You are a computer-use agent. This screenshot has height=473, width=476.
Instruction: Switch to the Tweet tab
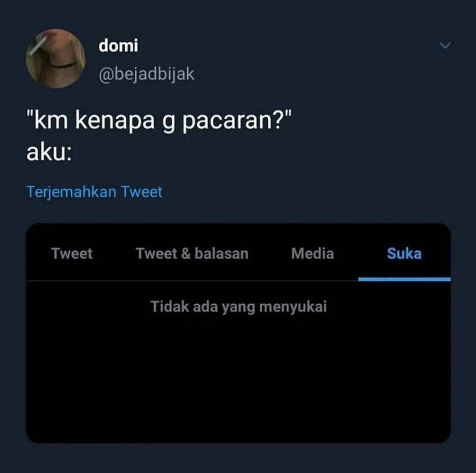[x=72, y=253]
